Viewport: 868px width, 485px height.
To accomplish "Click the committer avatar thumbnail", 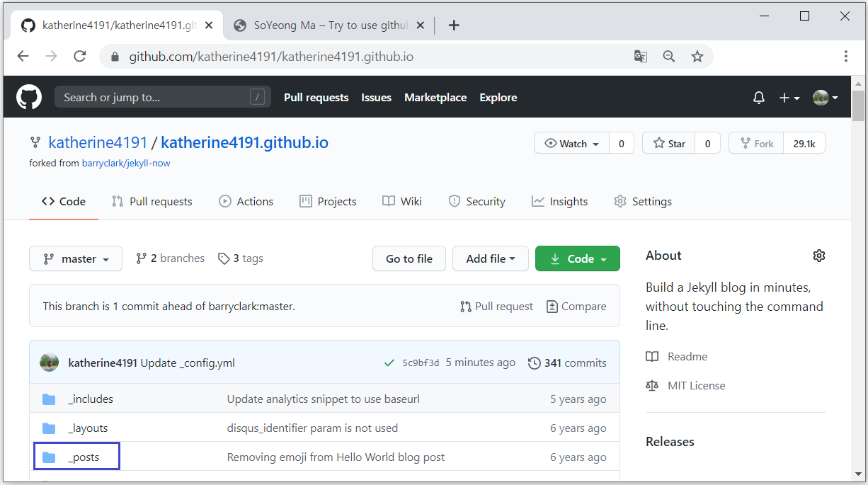I will tap(50, 363).
